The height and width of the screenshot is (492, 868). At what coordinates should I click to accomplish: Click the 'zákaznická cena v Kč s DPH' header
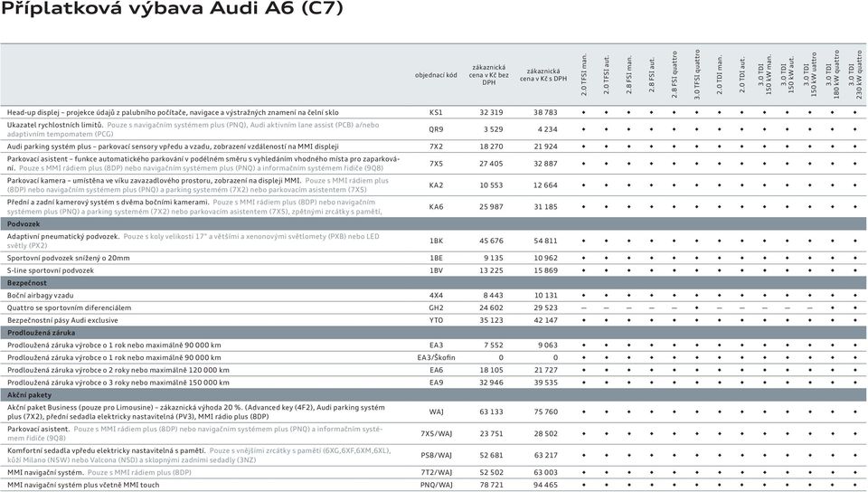(543, 75)
